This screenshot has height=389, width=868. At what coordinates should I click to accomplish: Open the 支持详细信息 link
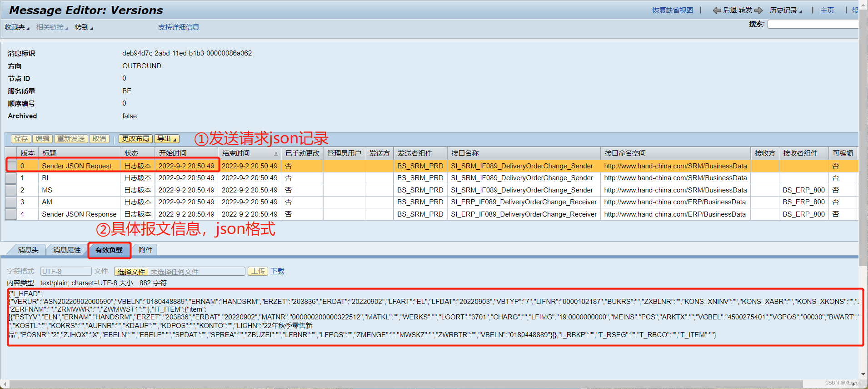tap(179, 27)
